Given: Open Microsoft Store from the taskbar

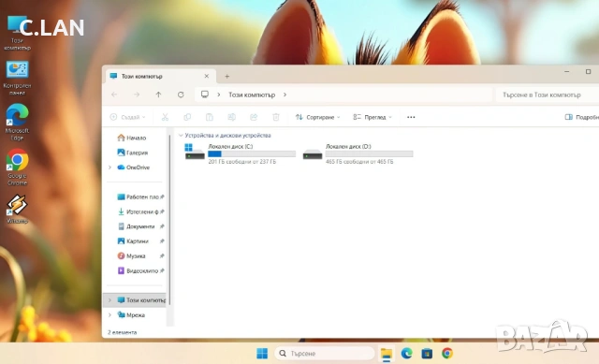Looking at the screenshot, I should pyautogui.click(x=427, y=354).
